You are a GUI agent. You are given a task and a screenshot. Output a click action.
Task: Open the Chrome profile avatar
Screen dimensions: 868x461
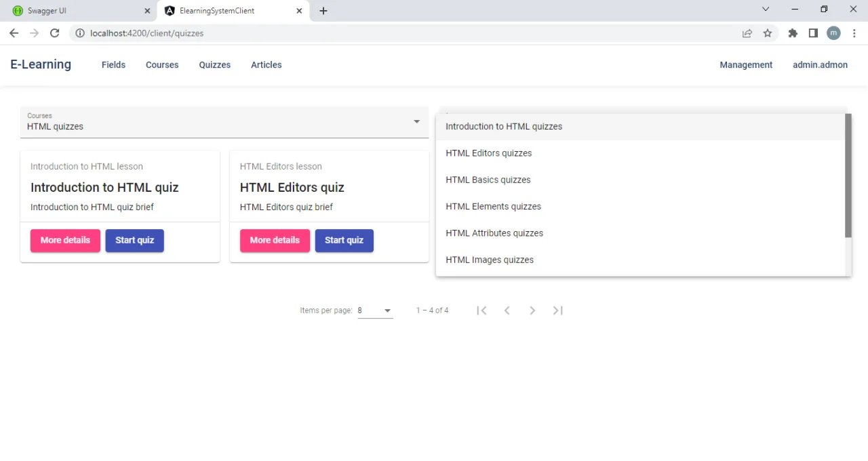(833, 33)
